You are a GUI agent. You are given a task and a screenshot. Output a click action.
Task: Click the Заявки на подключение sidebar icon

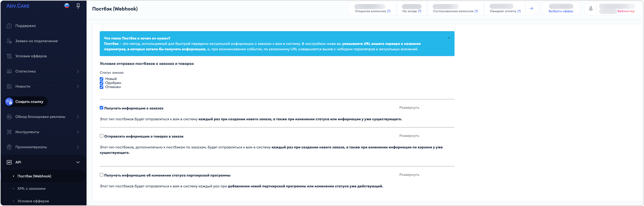pyautogui.click(x=9, y=41)
